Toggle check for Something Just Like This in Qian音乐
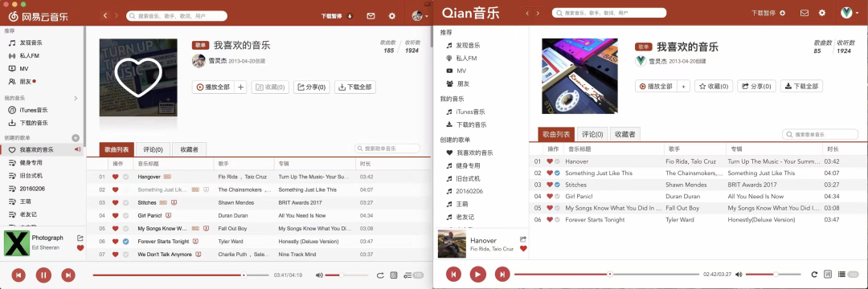 (557, 173)
